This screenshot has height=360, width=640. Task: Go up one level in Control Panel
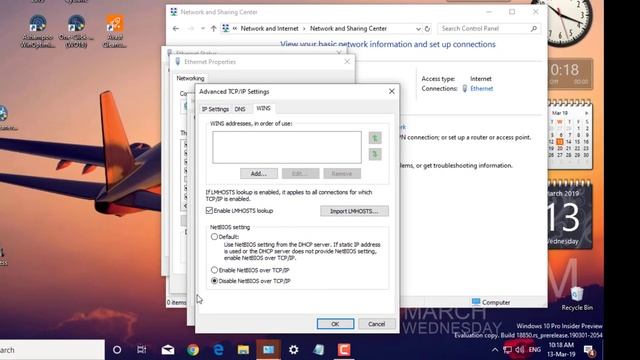(x=213, y=29)
